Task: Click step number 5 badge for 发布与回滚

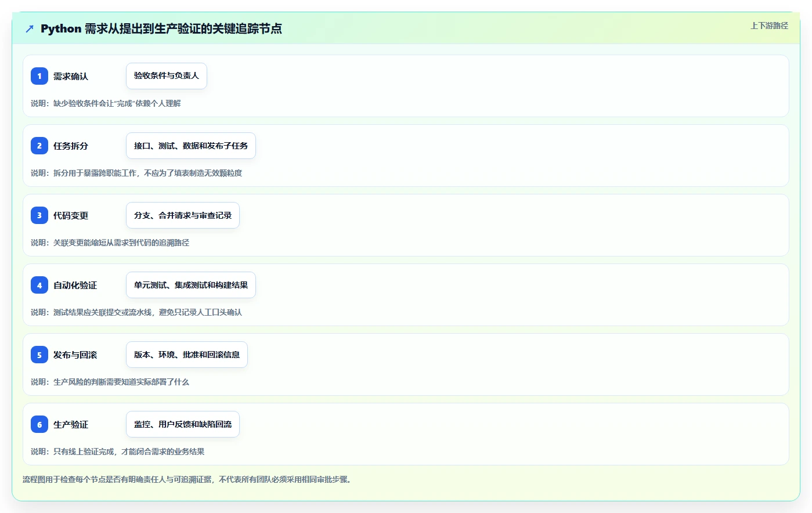Action: click(39, 355)
